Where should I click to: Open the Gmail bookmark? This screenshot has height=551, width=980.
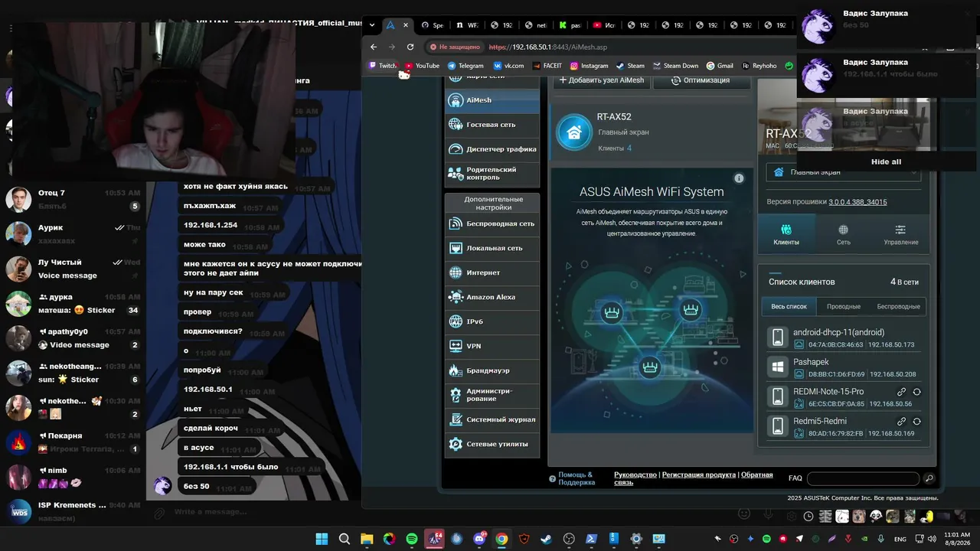(x=720, y=66)
